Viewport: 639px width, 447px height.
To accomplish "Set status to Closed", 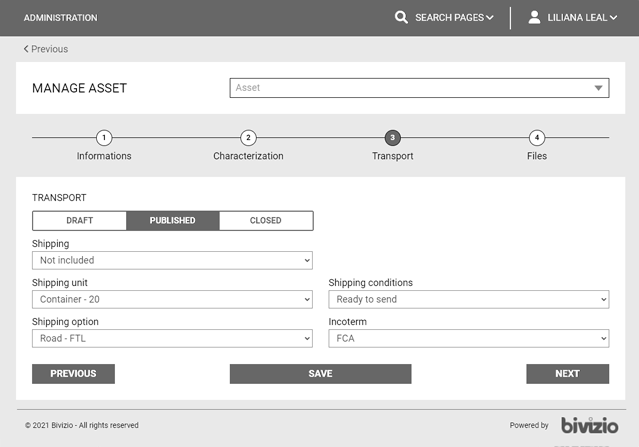I will 265,220.
